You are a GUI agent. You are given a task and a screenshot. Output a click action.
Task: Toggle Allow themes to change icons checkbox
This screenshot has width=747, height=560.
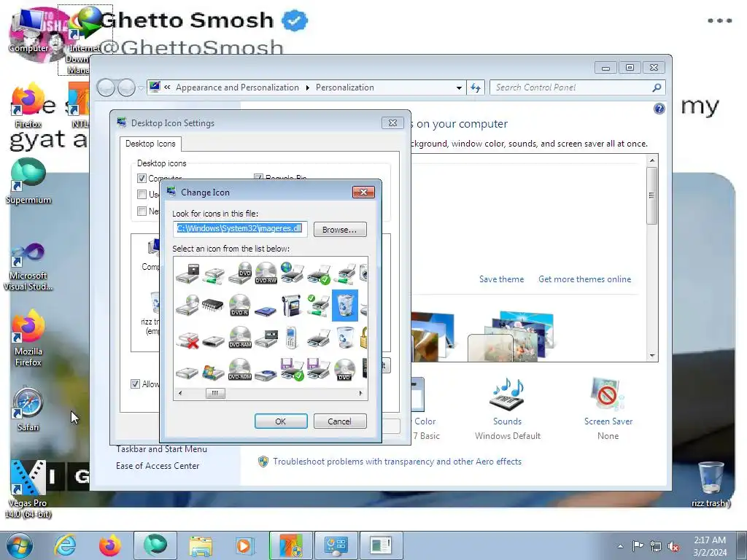(135, 384)
